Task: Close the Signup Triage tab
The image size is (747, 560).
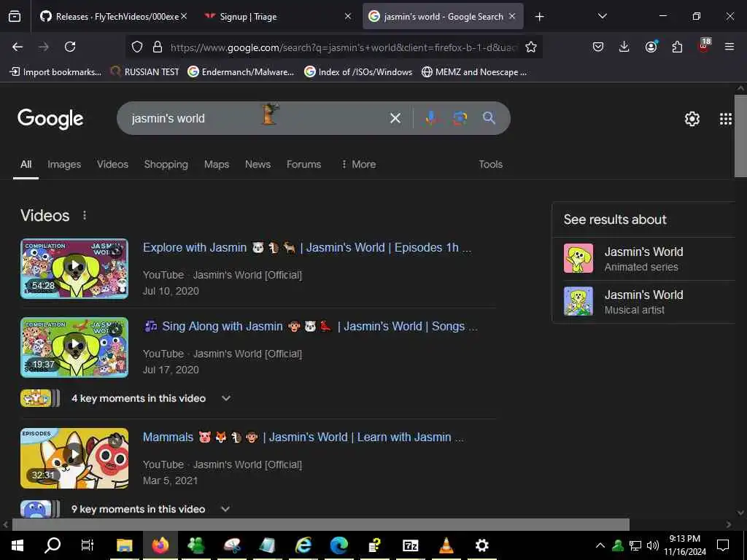Action: pos(348,16)
